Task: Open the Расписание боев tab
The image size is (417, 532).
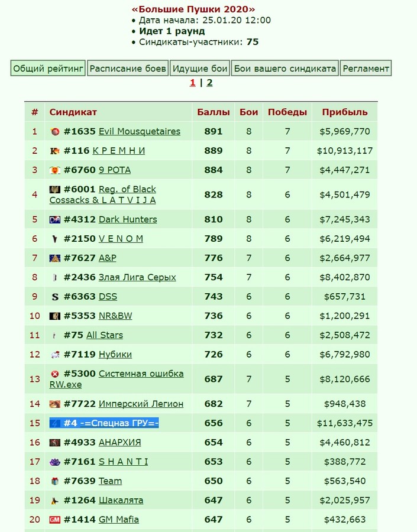Action: (128, 68)
